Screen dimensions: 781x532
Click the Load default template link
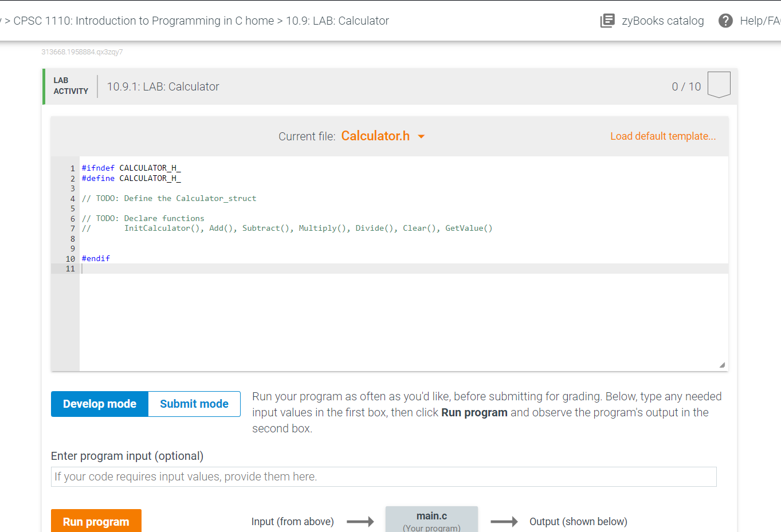[662, 136]
